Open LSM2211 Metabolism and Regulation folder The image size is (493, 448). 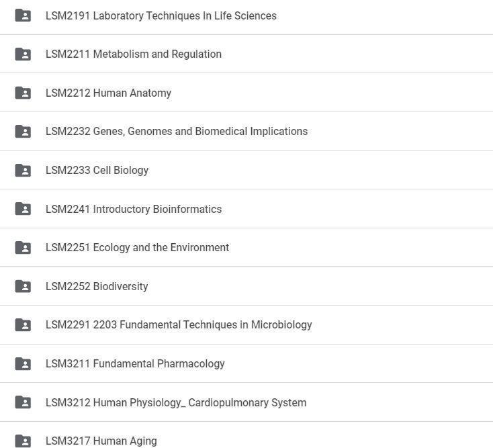[134, 54]
